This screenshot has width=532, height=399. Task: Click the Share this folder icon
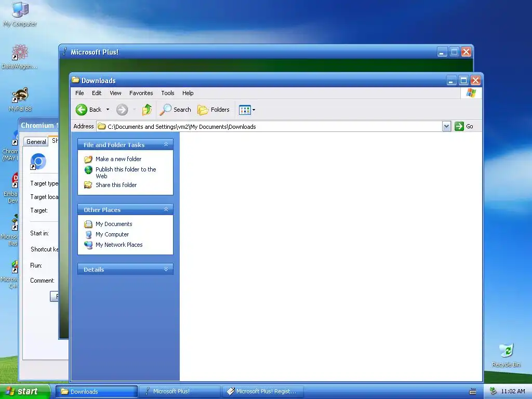click(x=88, y=185)
